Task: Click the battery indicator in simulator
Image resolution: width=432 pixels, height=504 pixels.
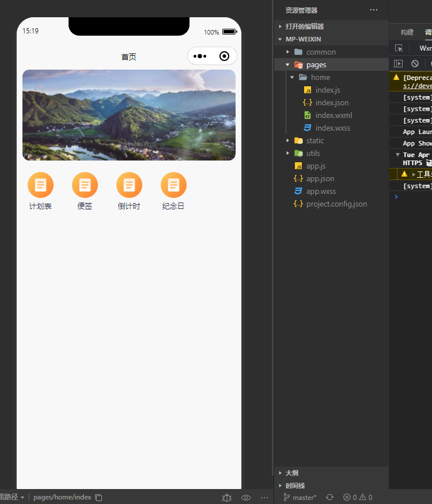Action: (229, 32)
